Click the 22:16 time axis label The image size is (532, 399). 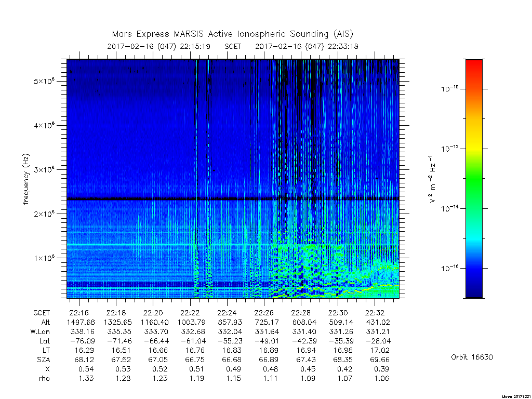(79, 312)
